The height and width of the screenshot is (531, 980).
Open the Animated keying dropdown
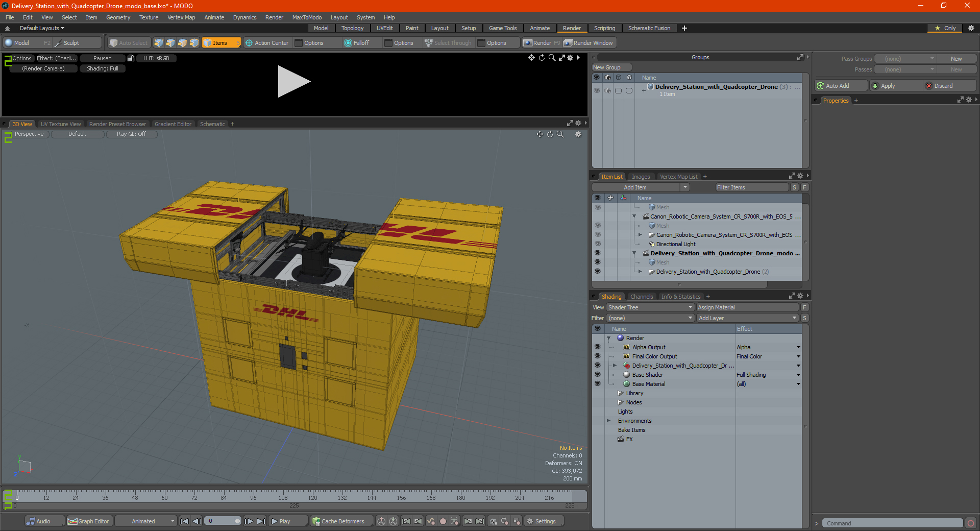click(x=145, y=521)
